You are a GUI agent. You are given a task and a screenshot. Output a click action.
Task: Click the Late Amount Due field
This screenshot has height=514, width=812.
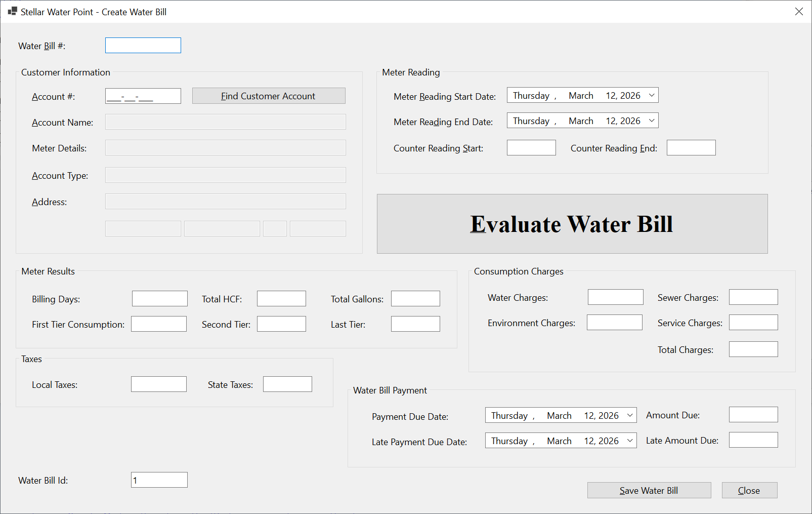[753, 440]
